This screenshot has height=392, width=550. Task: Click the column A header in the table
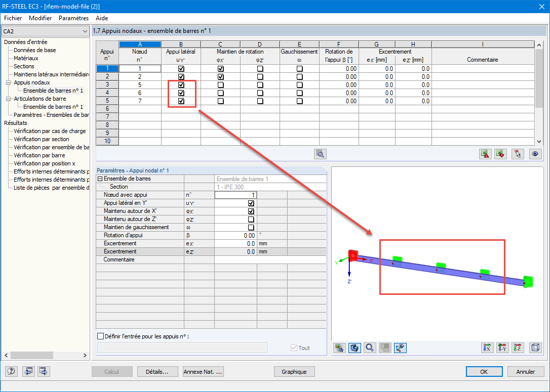pyautogui.click(x=140, y=44)
